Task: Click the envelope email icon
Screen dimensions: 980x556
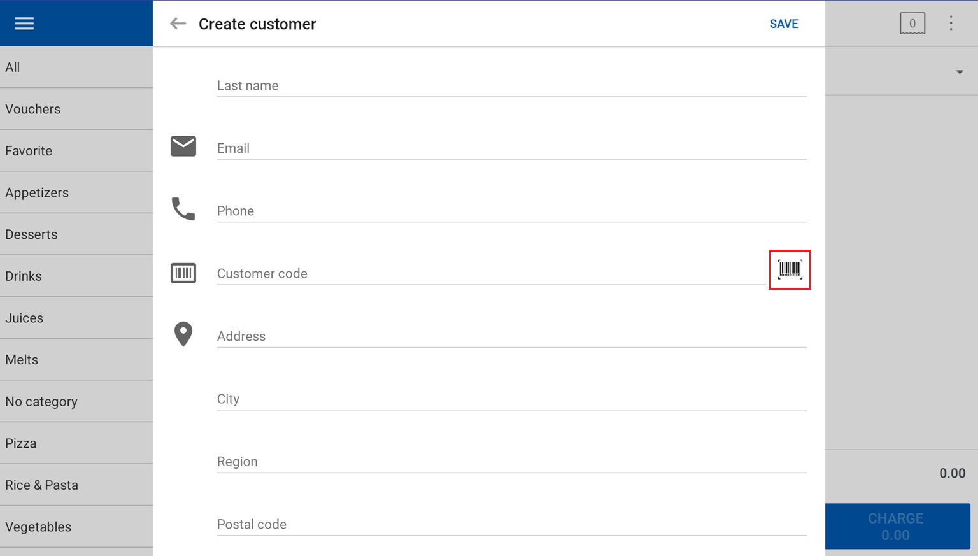Action: coord(183,146)
